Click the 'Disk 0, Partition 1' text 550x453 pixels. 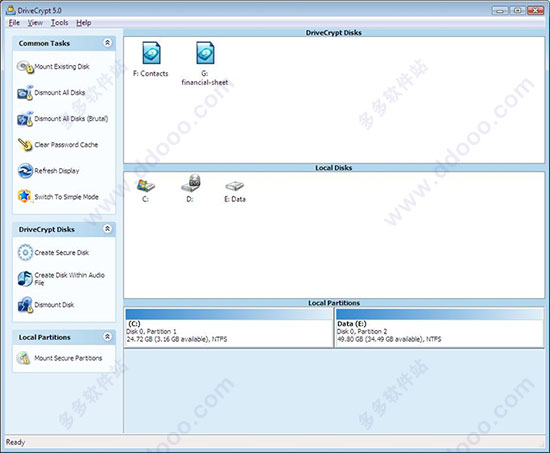(152, 331)
